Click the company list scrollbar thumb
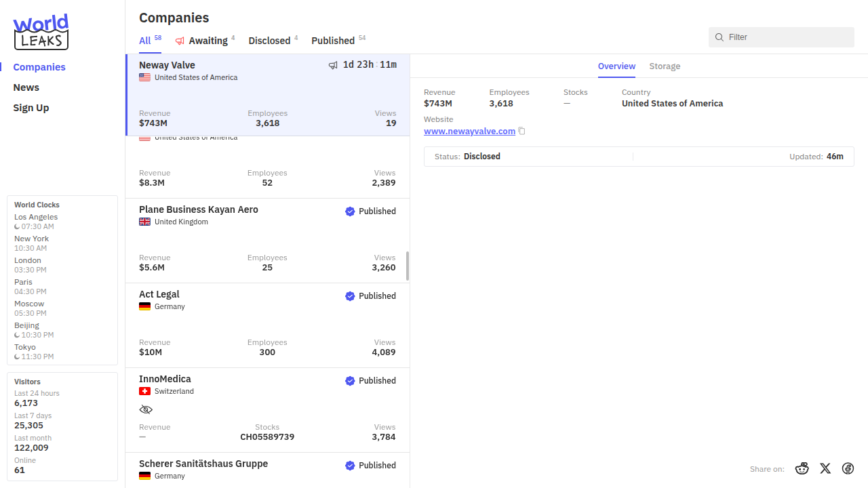Screen dimensions: 868x488 408,266
